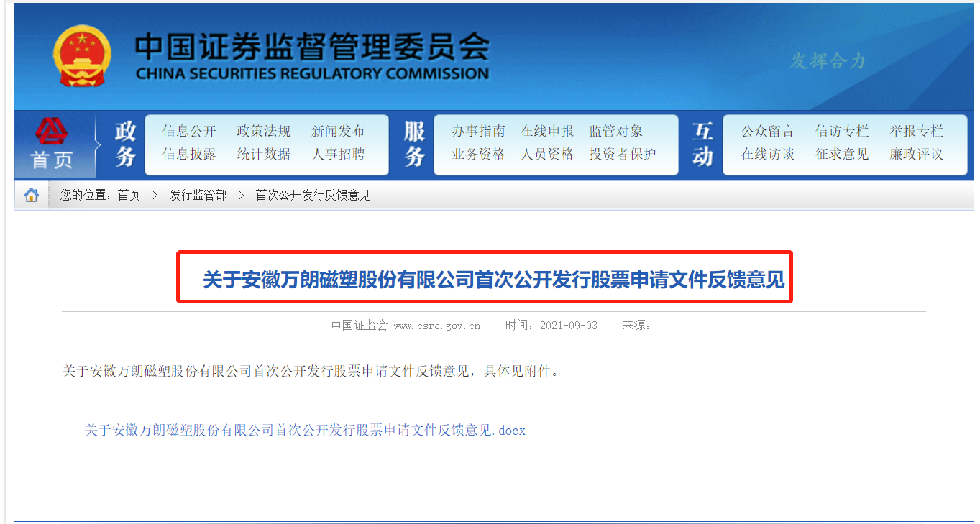The height and width of the screenshot is (524, 980).
Task: Open 办事指南 under services
Action: tap(477, 131)
